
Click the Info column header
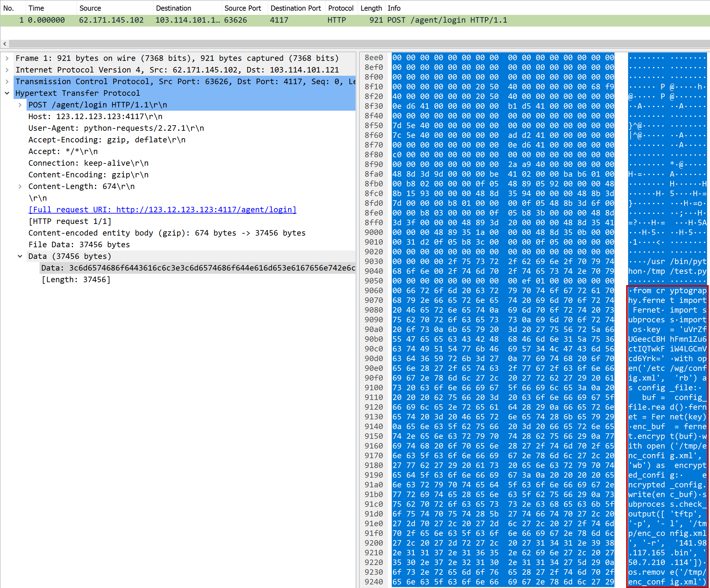(x=394, y=8)
